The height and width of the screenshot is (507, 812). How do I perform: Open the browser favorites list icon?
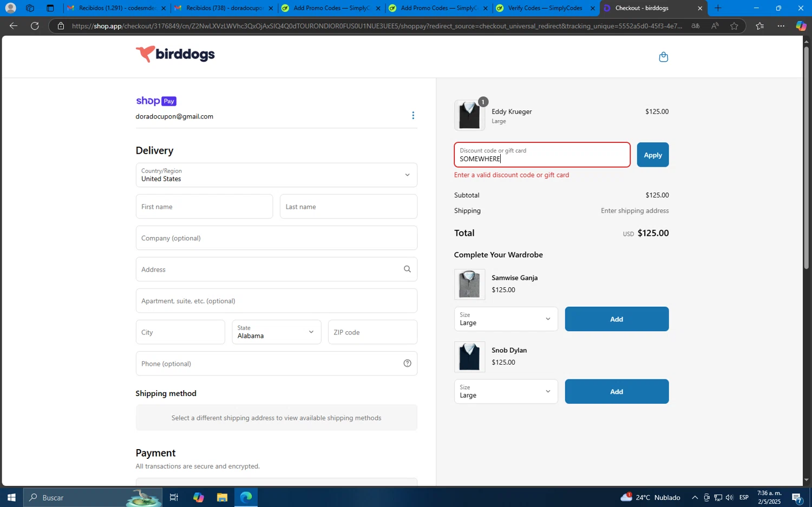pyautogui.click(x=760, y=26)
